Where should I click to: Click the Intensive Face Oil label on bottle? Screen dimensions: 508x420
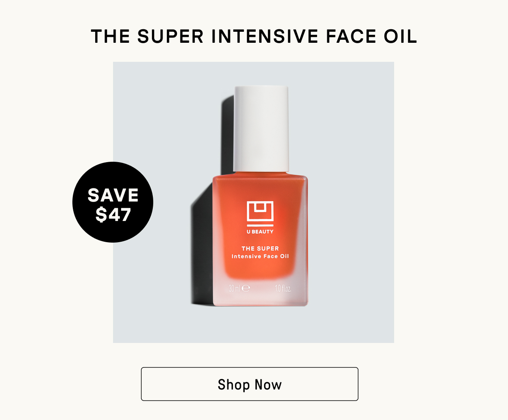[260, 257]
